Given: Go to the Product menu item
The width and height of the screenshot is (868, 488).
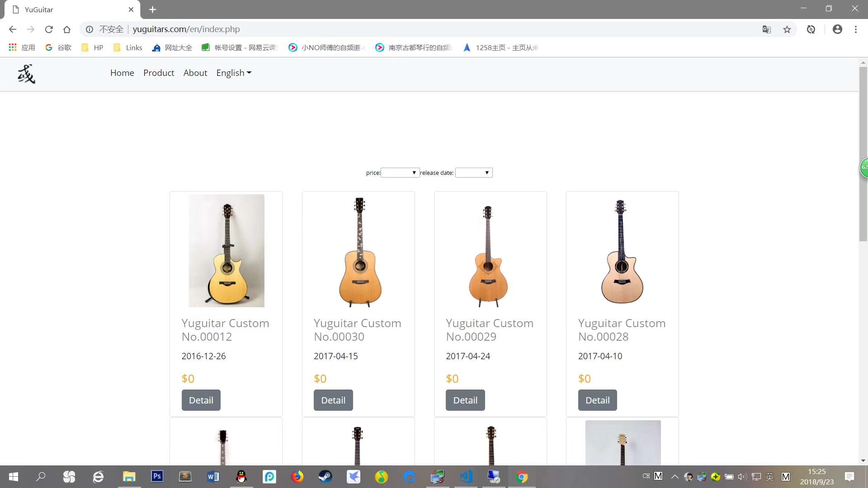Looking at the screenshot, I should [x=159, y=73].
